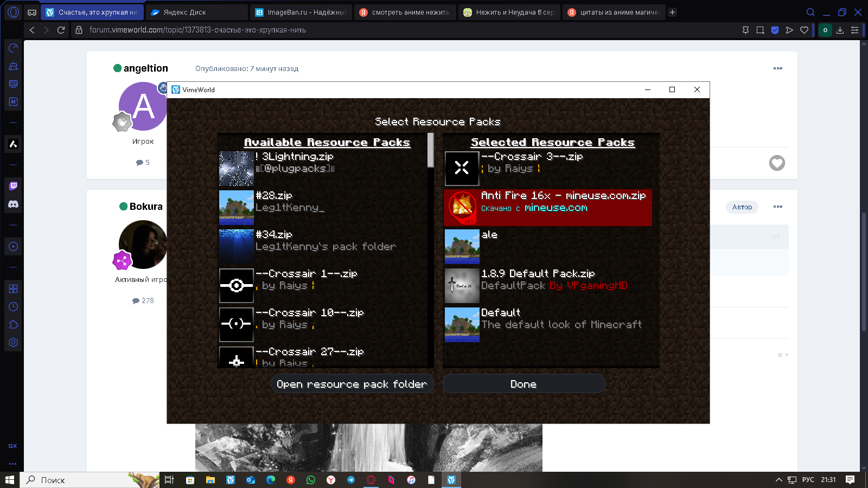Switch to the Счастье, это хрупкая нить tab
This screenshot has width=868, height=488.
pos(92,12)
